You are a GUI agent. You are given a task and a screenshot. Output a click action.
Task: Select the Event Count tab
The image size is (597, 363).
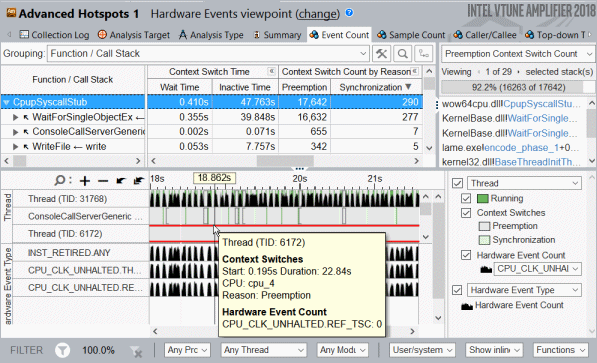tap(339, 35)
